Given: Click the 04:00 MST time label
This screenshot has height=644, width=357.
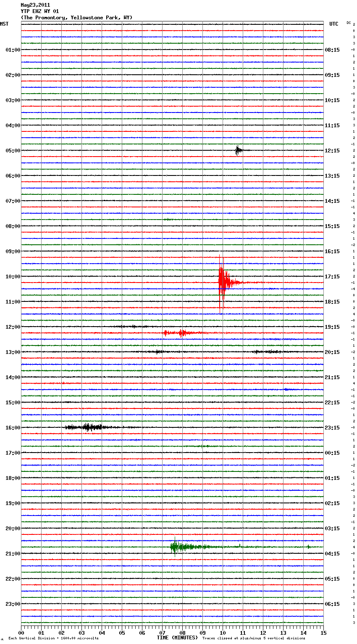Looking at the screenshot, I should point(13,126).
